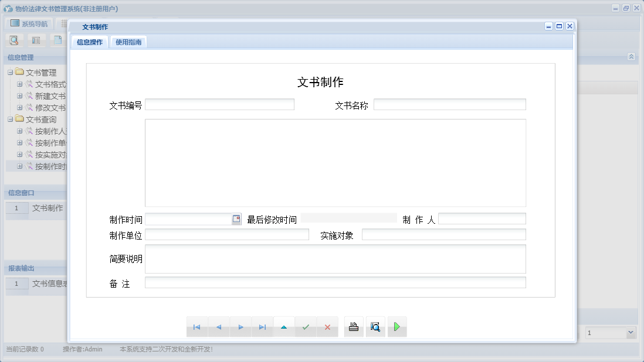
Task: Select the magnifier search icon on main toolbar
Action: [x=13, y=40]
